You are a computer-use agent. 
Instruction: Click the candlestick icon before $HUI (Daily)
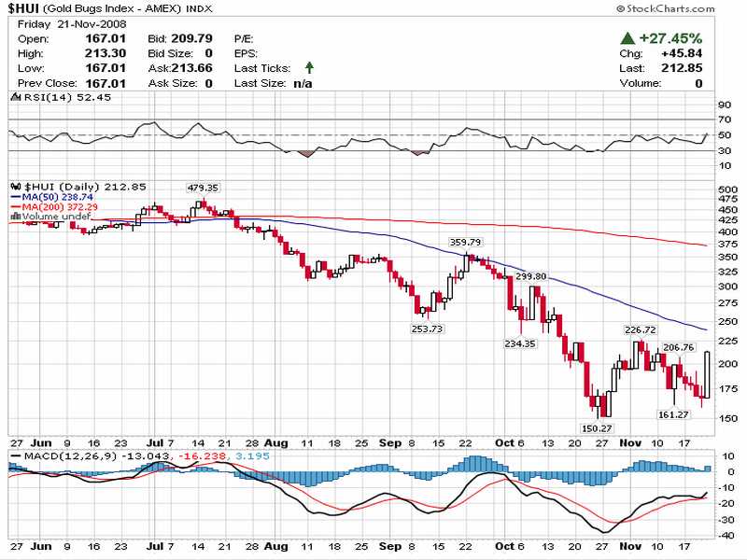16,187
